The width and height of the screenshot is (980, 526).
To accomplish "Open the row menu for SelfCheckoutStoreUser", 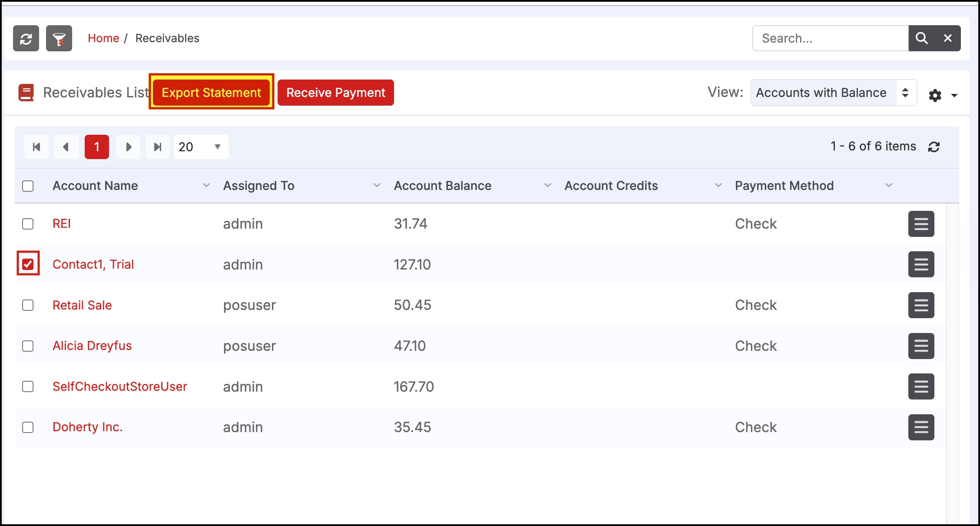I will tap(921, 386).
